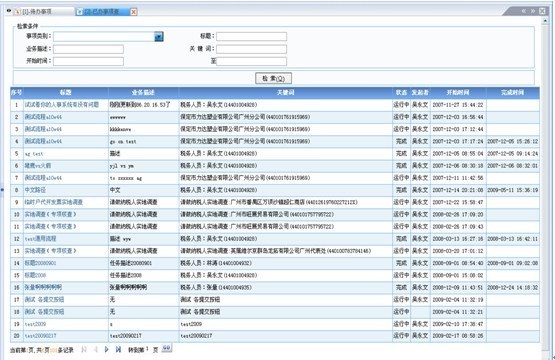Click the scrollbar up arrow at right edge

545,21
